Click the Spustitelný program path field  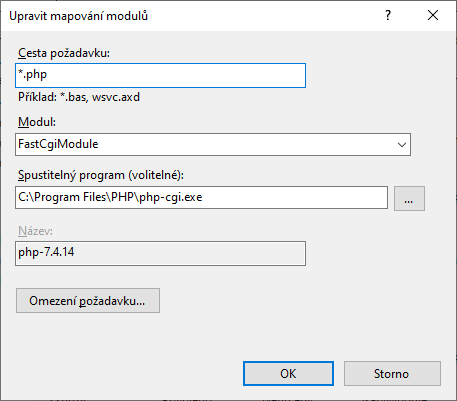coord(201,198)
